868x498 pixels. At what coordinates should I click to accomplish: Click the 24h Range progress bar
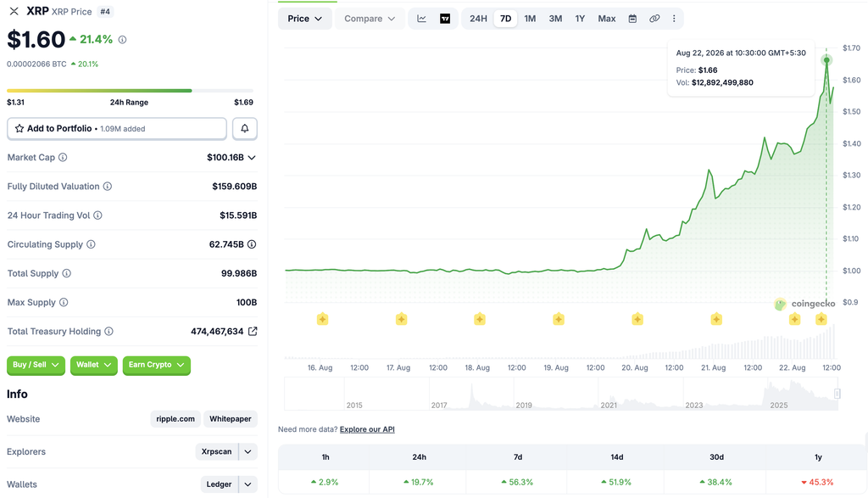tap(130, 90)
